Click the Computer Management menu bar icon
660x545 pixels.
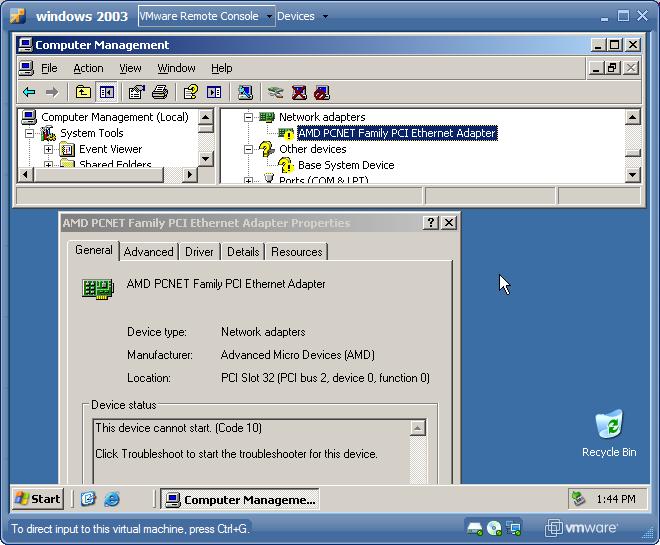[x=26, y=68]
